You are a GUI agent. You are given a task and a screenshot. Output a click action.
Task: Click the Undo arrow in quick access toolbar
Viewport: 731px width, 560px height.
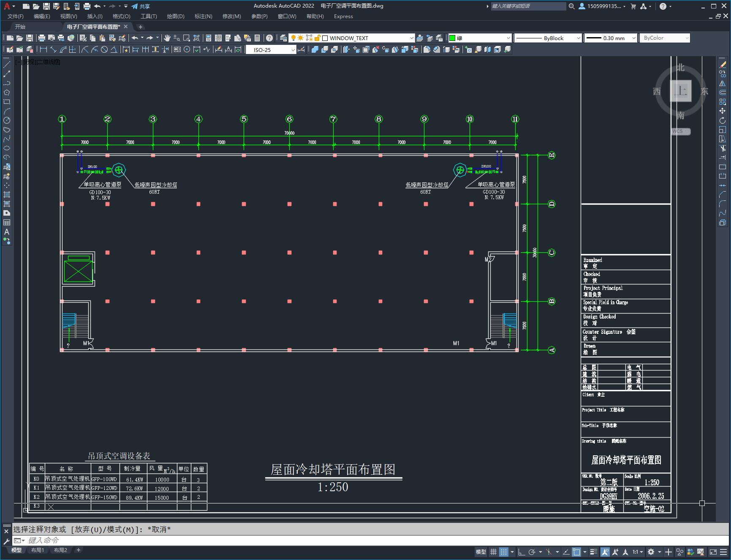tap(97, 6)
